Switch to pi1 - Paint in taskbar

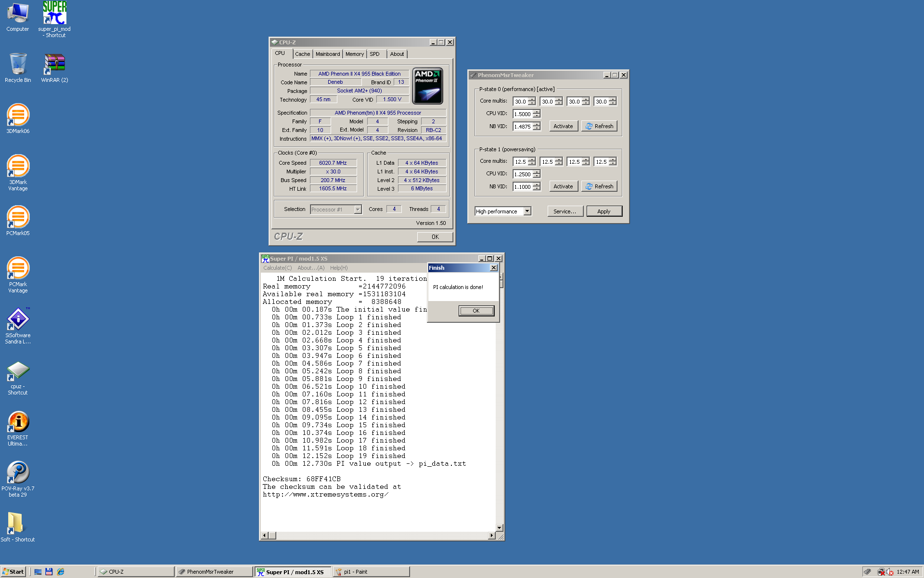[x=371, y=572]
